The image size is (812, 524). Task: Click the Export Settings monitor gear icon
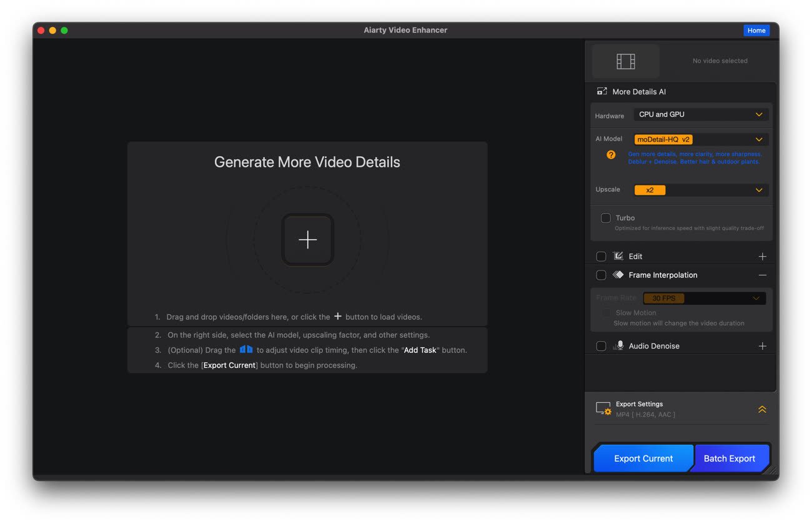click(x=603, y=409)
